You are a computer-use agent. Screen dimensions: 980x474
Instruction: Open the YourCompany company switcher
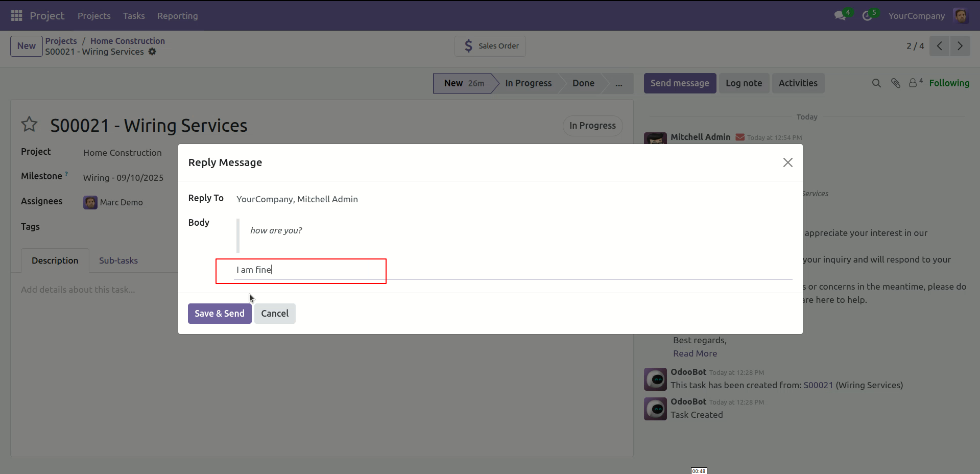tap(916, 16)
